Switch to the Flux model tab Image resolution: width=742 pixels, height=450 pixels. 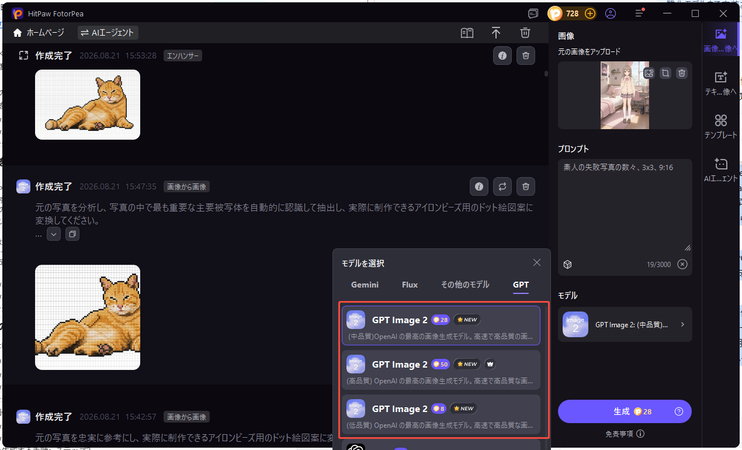coord(410,285)
